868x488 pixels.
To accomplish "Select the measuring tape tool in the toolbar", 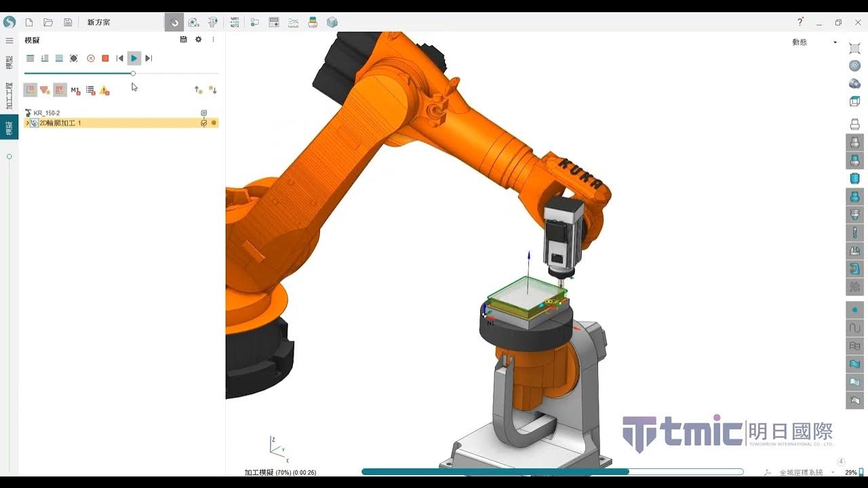I will pyautogui.click(x=193, y=22).
